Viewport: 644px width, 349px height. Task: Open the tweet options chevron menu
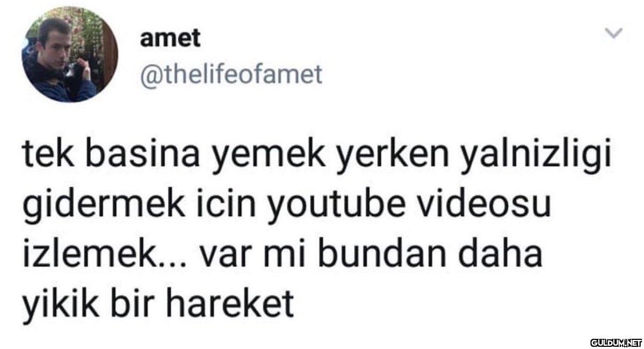(615, 32)
